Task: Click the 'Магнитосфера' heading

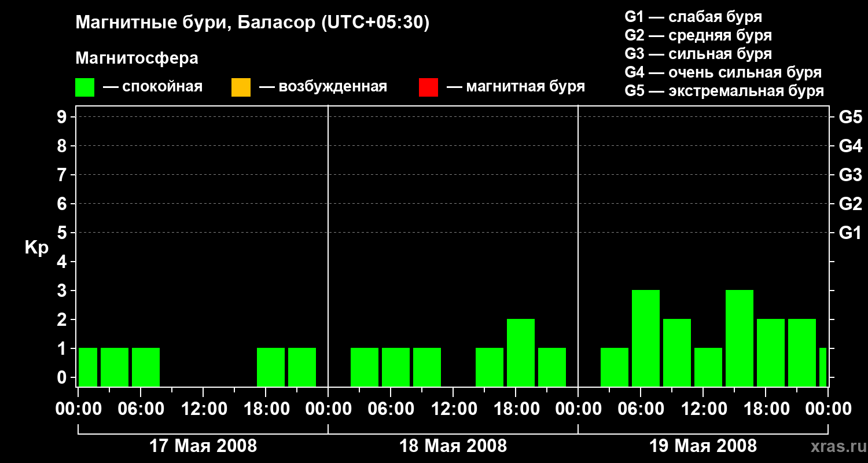Action: pos(137,58)
